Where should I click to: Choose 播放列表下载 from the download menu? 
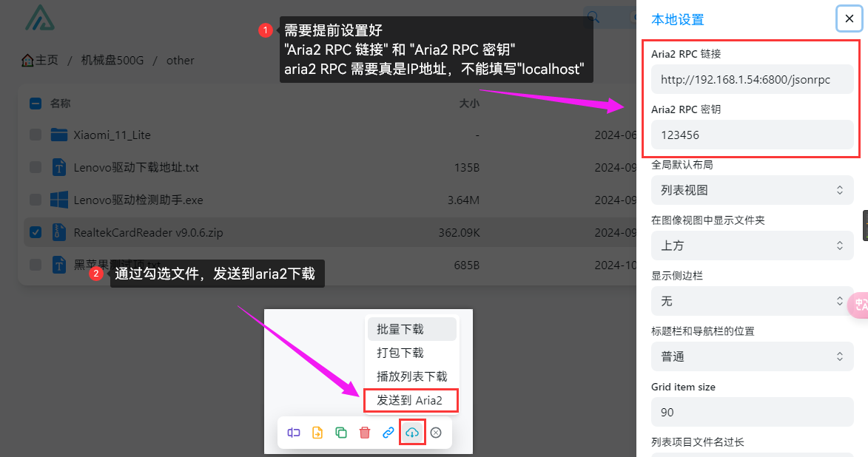pos(412,377)
